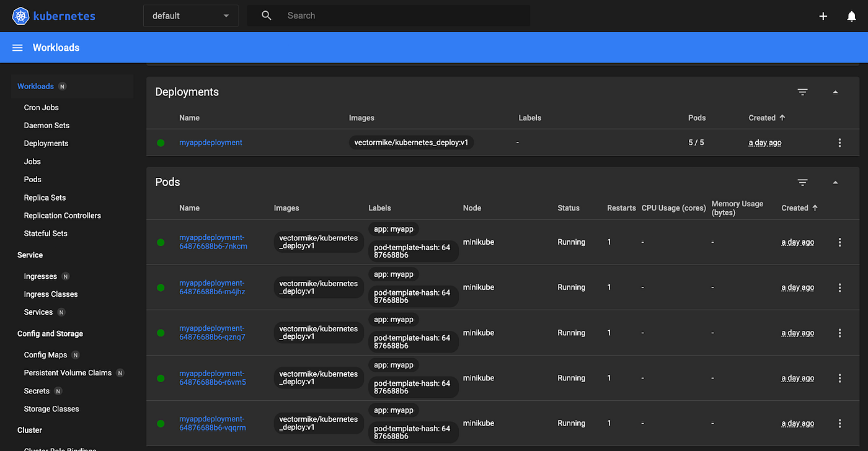Open actions menu for pod vqqrm
Image resolution: width=868 pixels, height=451 pixels.
(x=840, y=423)
